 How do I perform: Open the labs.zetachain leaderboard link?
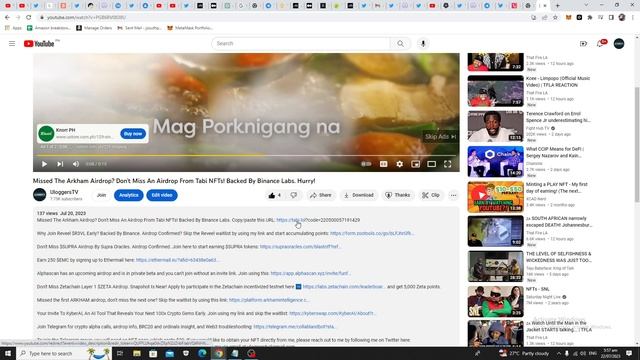coord(343,287)
